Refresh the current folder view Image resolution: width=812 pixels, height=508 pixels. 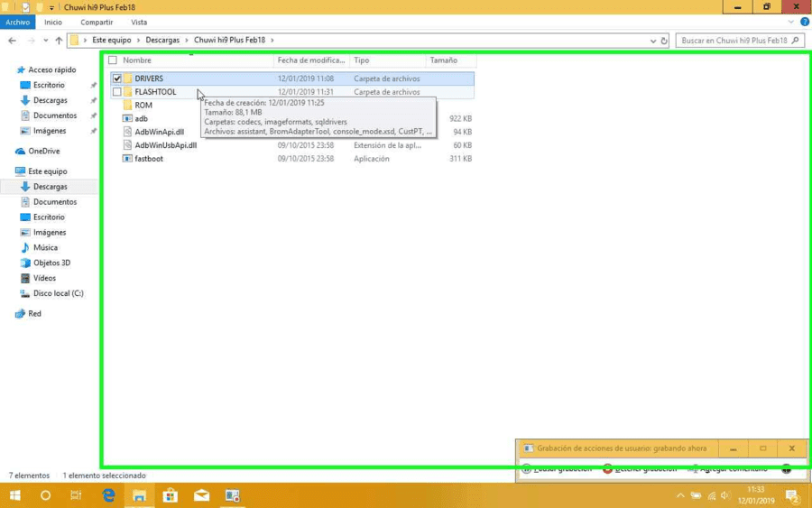[x=664, y=41]
